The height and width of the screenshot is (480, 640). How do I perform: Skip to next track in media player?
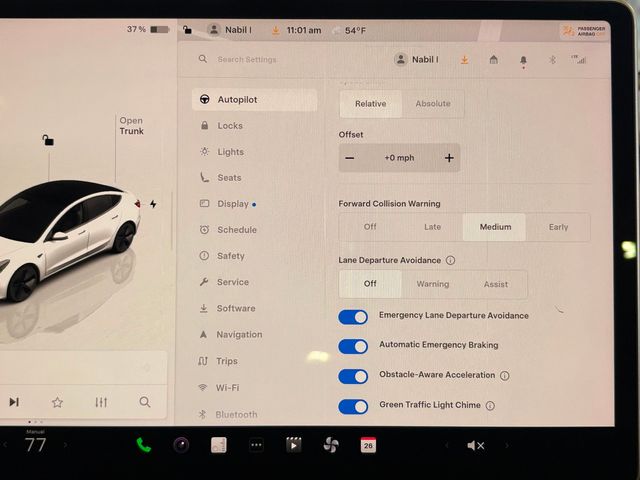14,402
